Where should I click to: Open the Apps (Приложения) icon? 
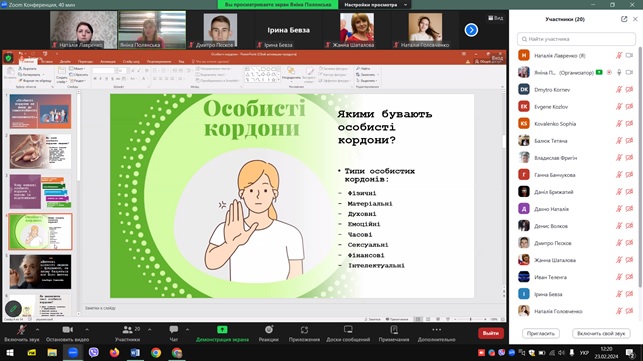304,334
